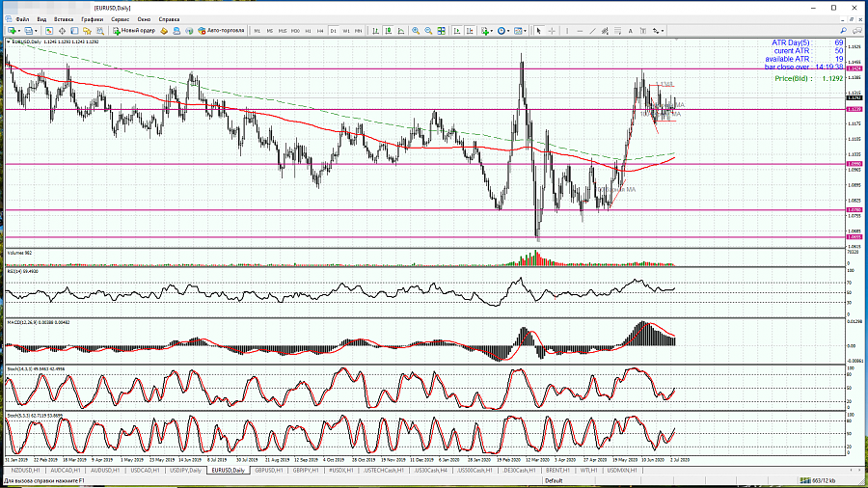This screenshot has width=868, height=488.
Task: Select the Bar Chart icon
Action: pos(375,31)
